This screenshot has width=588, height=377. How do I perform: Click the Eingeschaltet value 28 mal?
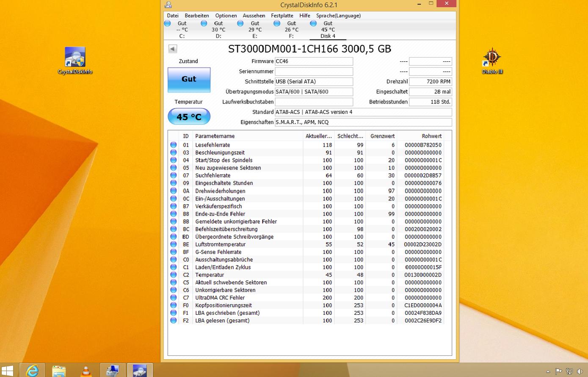pos(431,92)
